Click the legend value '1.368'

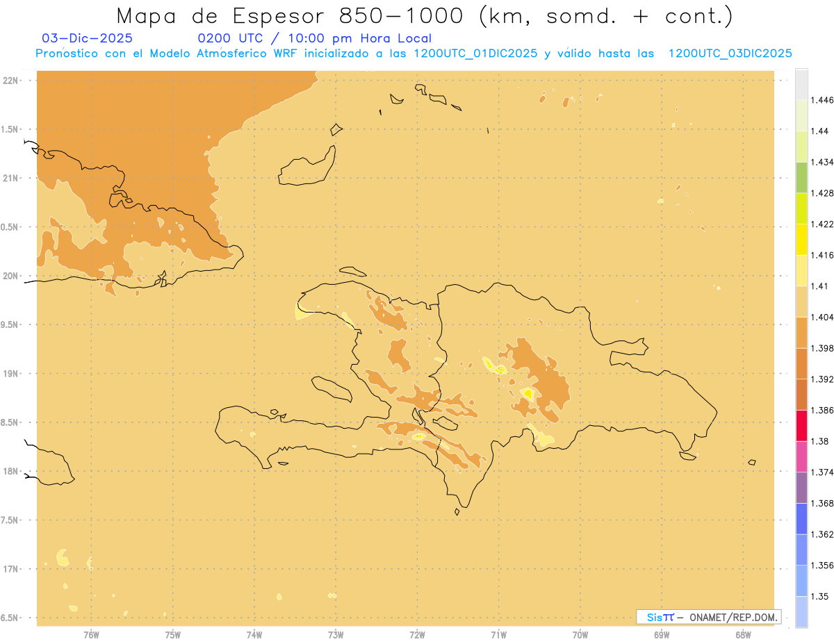(x=822, y=504)
